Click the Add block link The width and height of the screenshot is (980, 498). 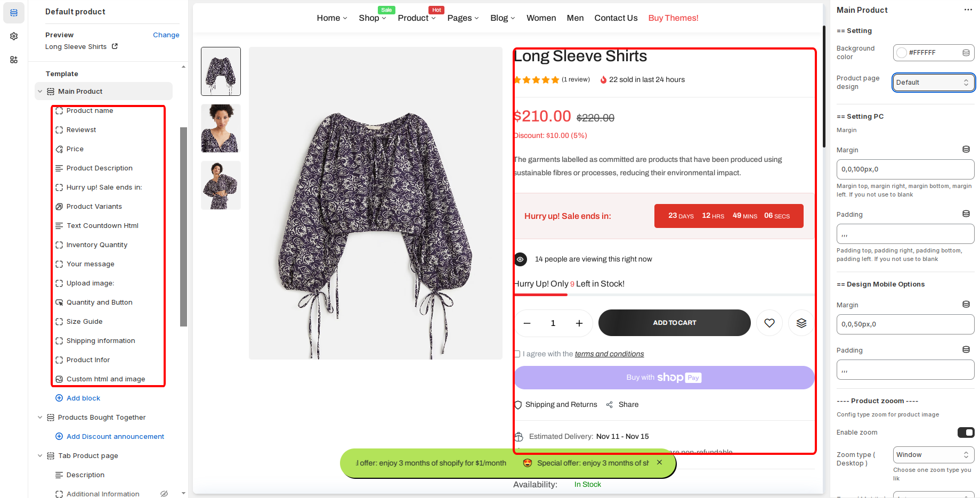point(83,398)
